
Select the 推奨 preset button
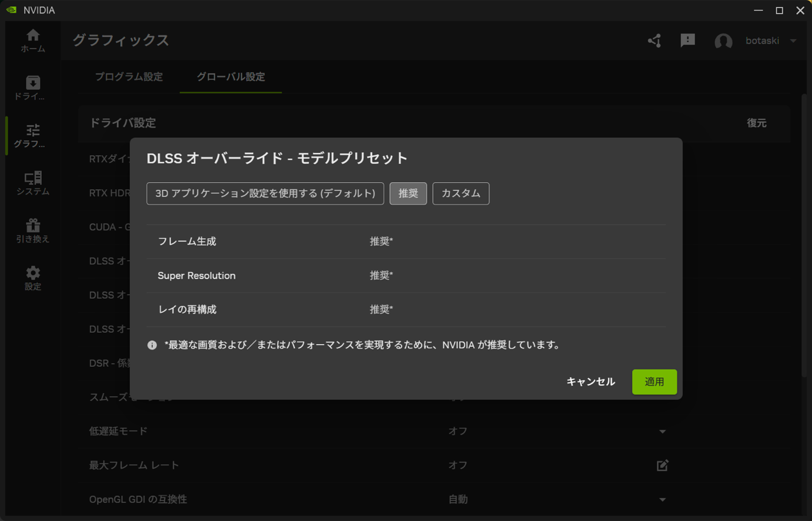(x=408, y=193)
